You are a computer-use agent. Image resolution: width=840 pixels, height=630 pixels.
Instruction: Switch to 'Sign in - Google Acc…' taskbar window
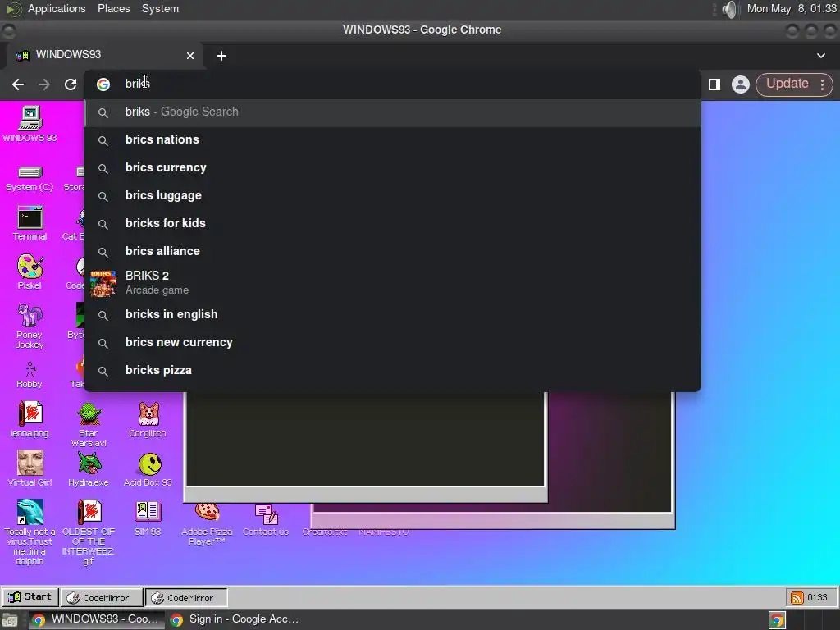pos(235,619)
